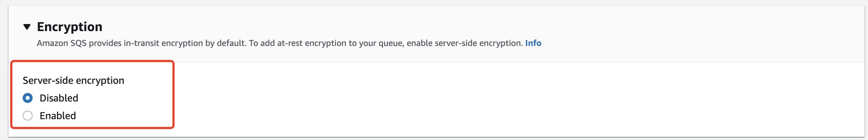Viewport: 868px width, 140px height.
Task: Enable server-side encryption for the queue
Action: point(28,116)
